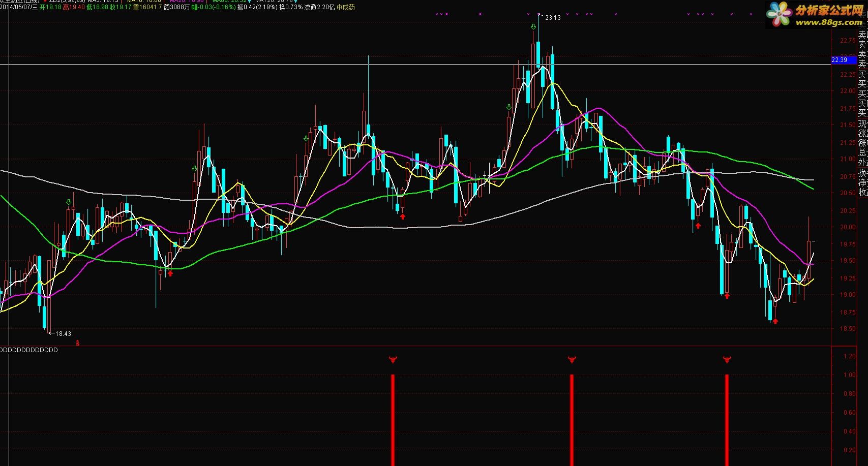Click the 20.00 price axis label
The image size is (868, 466).
pyautogui.click(x=848, y=227)
